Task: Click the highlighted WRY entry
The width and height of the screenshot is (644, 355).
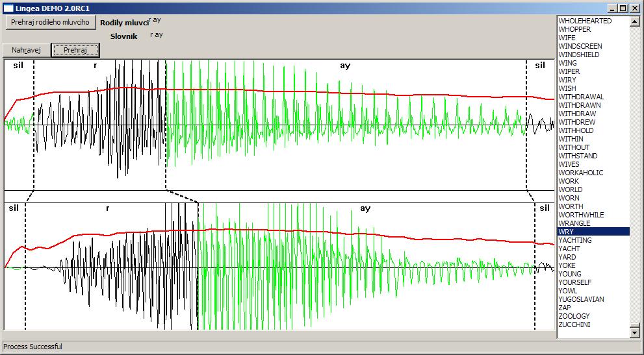Action: click(x=593, y=232)
